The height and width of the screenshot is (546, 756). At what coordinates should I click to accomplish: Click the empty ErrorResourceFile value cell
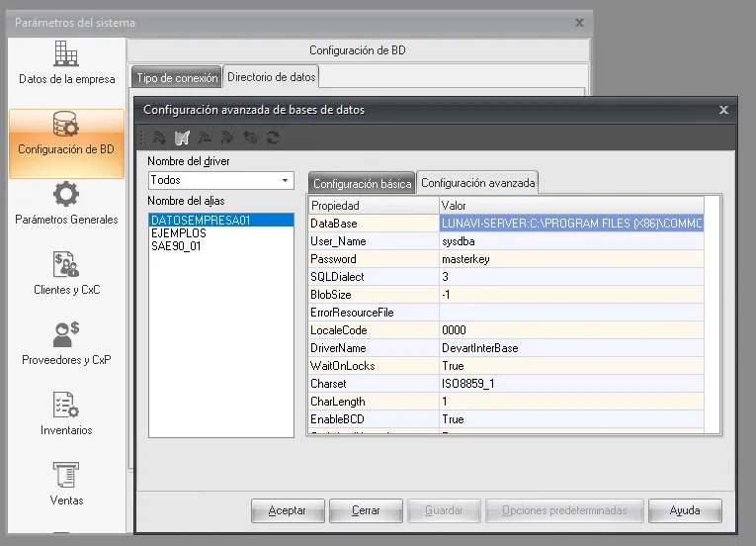point(571,313)
